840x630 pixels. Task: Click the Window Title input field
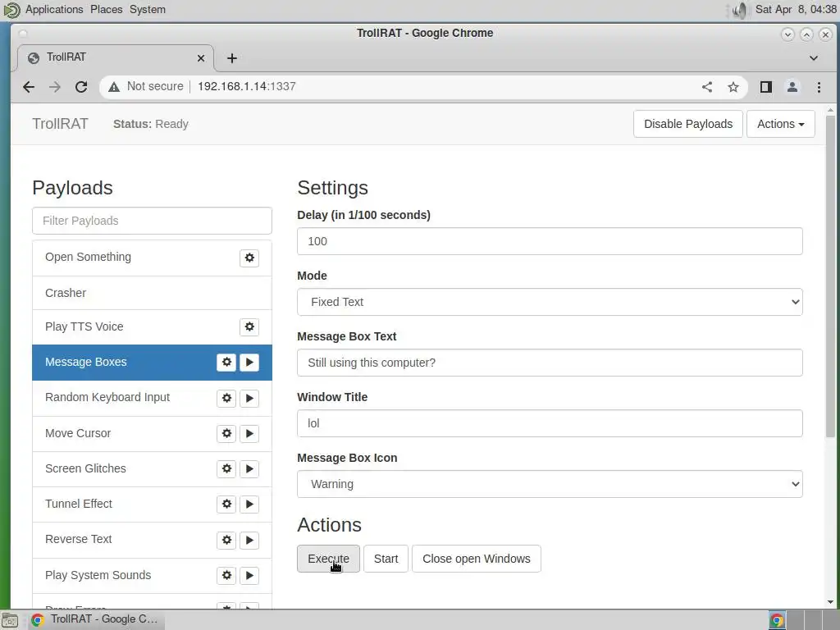click(550, 424)
